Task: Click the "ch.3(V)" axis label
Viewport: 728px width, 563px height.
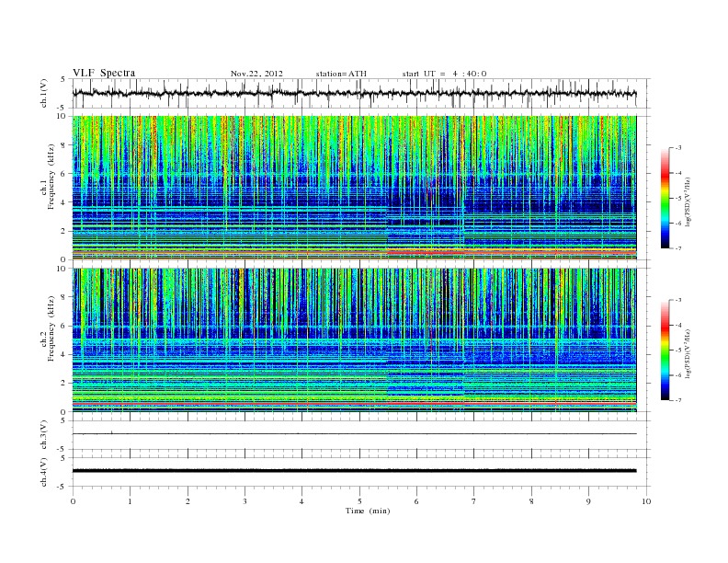Action: click(x=44, y=435)
